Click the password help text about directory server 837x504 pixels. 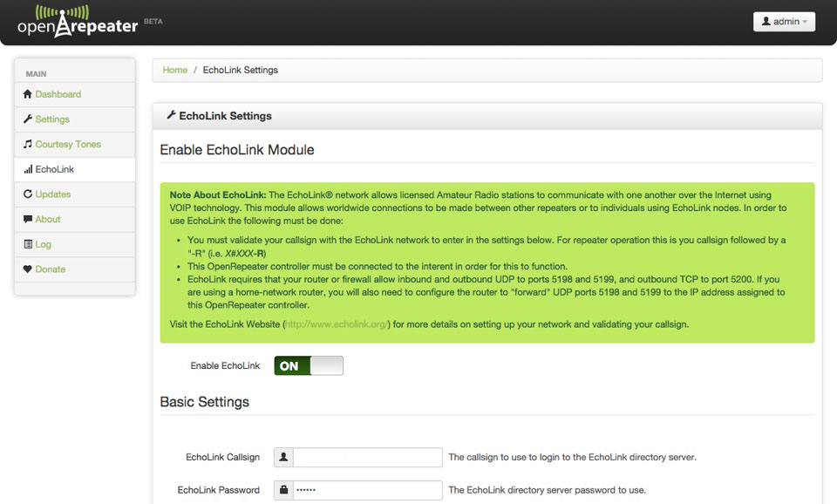(x=548, y=490)
